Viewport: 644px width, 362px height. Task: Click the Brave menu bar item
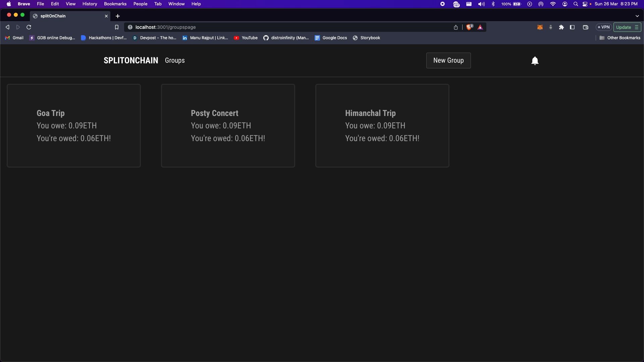(24, 4)
